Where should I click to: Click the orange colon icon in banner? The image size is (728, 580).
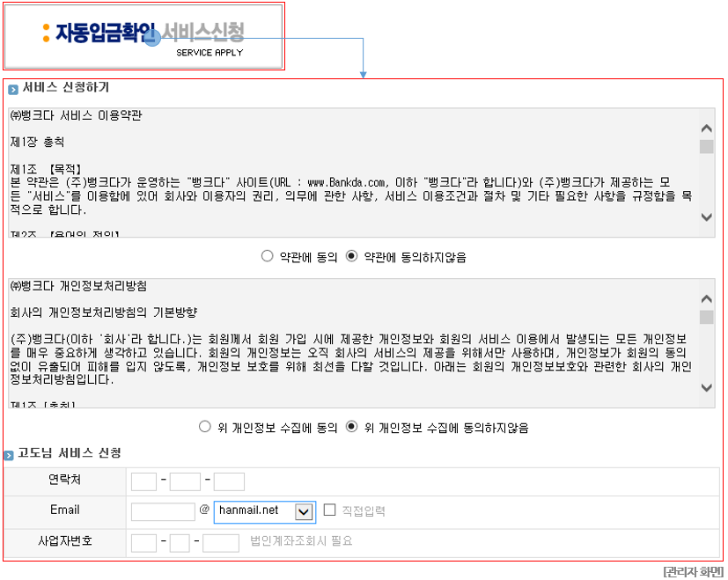(x=46, y=33)
